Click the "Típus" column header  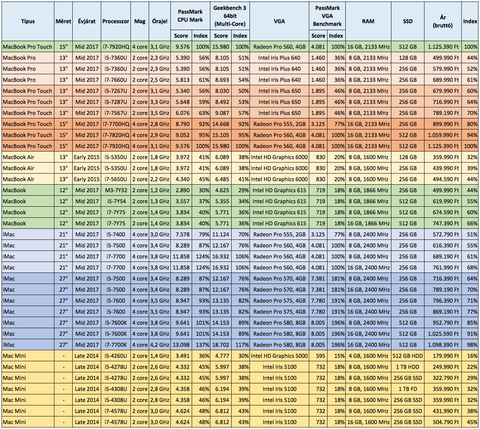[x=28, y=21]
